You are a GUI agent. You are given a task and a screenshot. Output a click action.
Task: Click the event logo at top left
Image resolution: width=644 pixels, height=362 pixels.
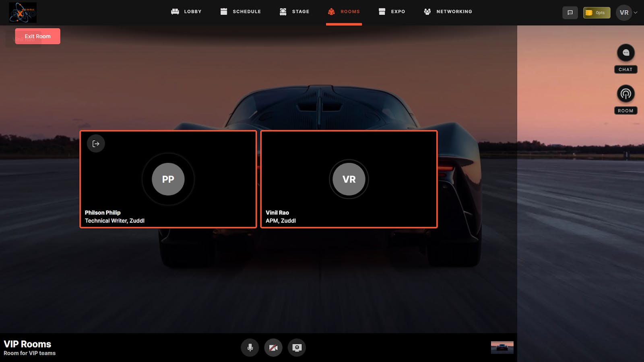(x=23, y=12)
